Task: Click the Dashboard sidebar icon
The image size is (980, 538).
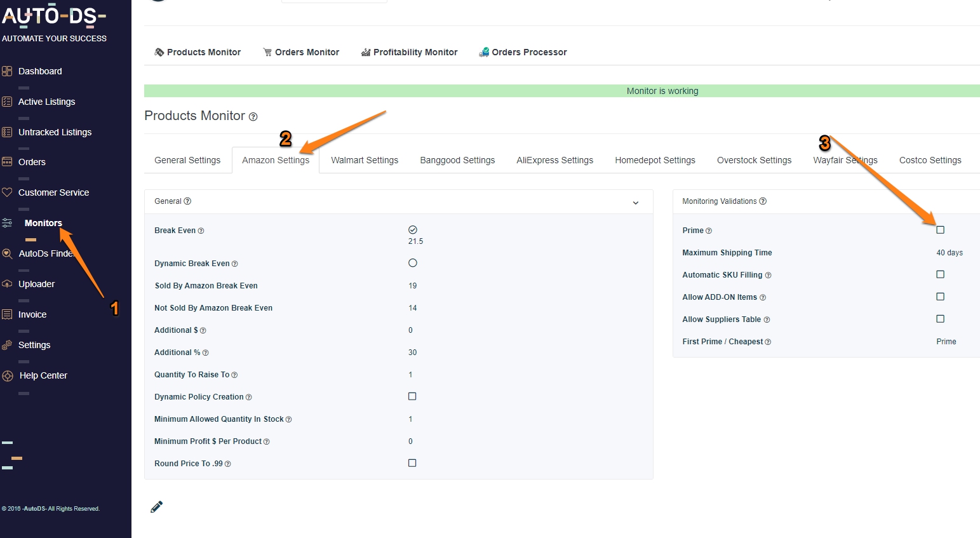Action: 7,71
